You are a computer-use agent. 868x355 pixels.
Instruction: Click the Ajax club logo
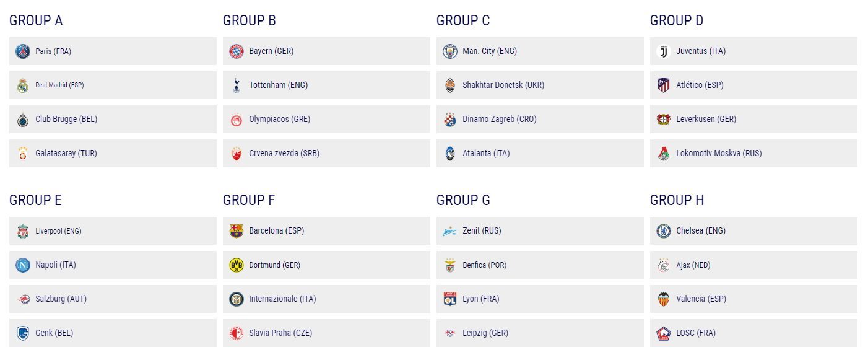click(664, 265)
